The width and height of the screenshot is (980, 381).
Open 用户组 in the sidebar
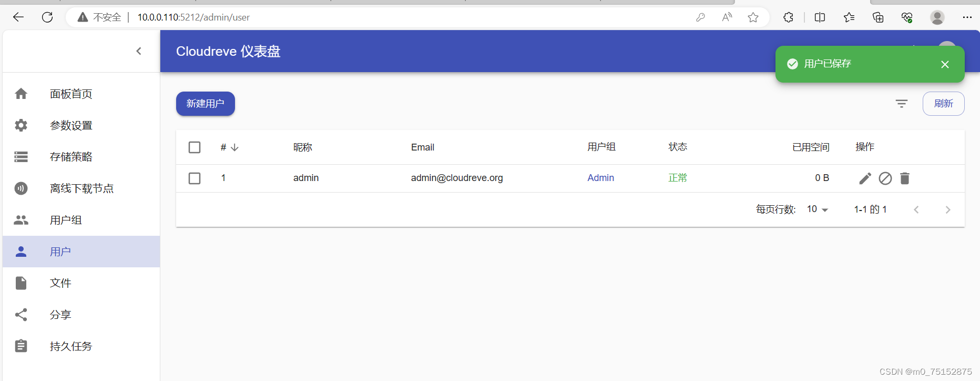point(81,220)
